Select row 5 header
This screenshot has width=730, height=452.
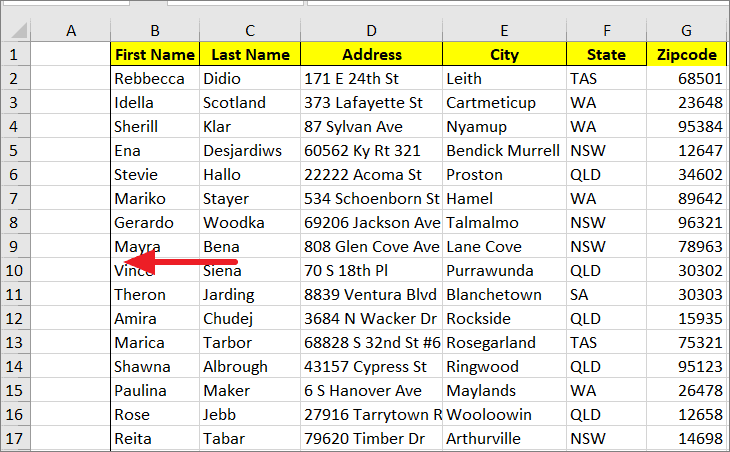(x=15, y=150)
